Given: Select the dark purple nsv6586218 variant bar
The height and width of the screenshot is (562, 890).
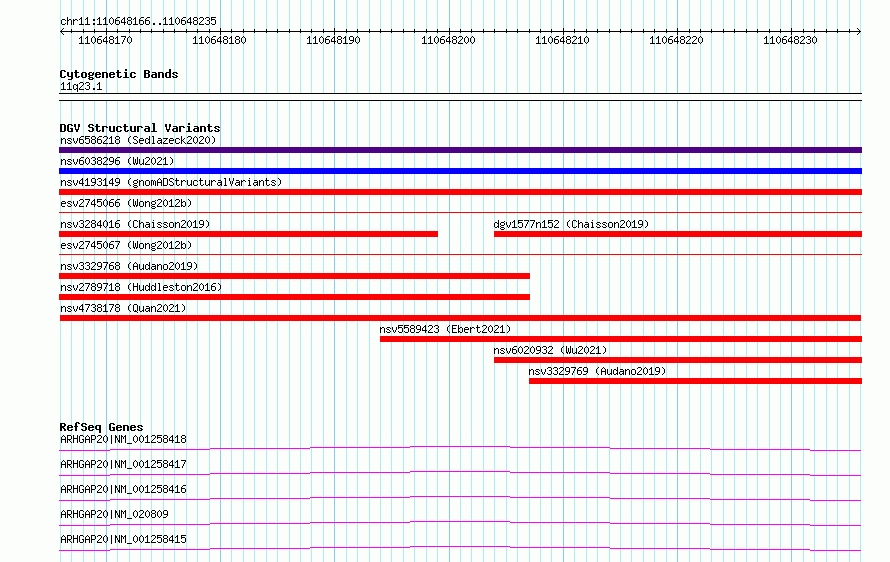Looking at the screenshot, I should [460, 150].
